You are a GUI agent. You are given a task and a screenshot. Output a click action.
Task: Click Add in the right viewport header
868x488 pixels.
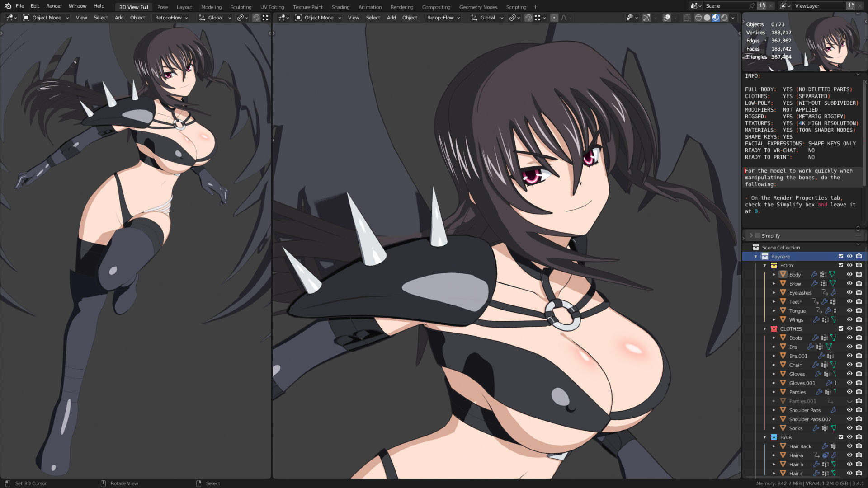391,18
